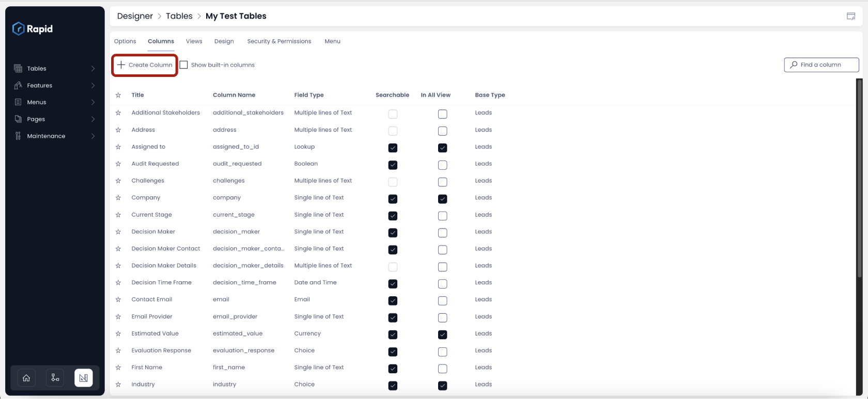Click the Email Provider title
This screenshot has height=399, width=868.
tap(152, 316)
